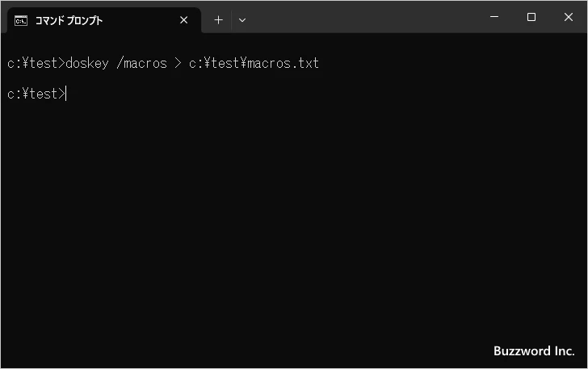Click the word doskey in the command line
This screenshot has height=369, width=588.
[87, 63]
